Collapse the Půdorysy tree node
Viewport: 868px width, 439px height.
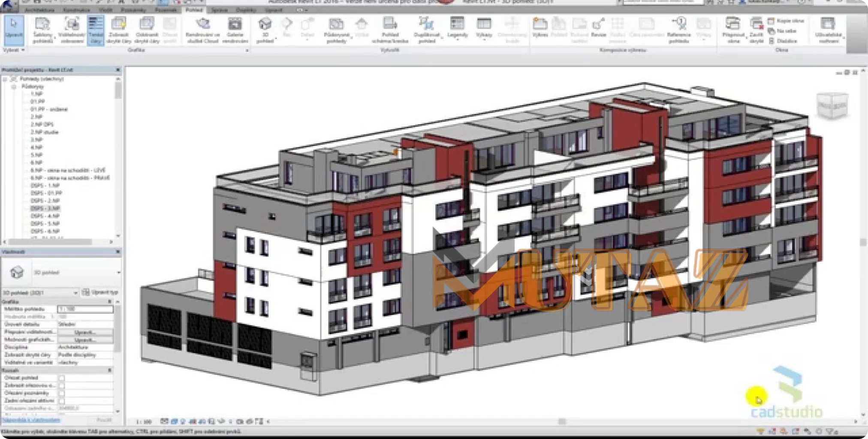[14, 87]
